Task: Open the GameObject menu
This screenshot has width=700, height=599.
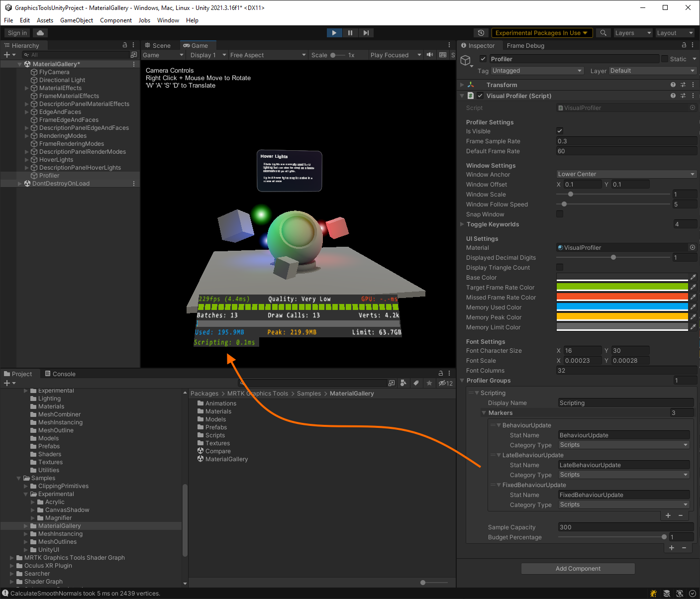Action: [76, 20]
